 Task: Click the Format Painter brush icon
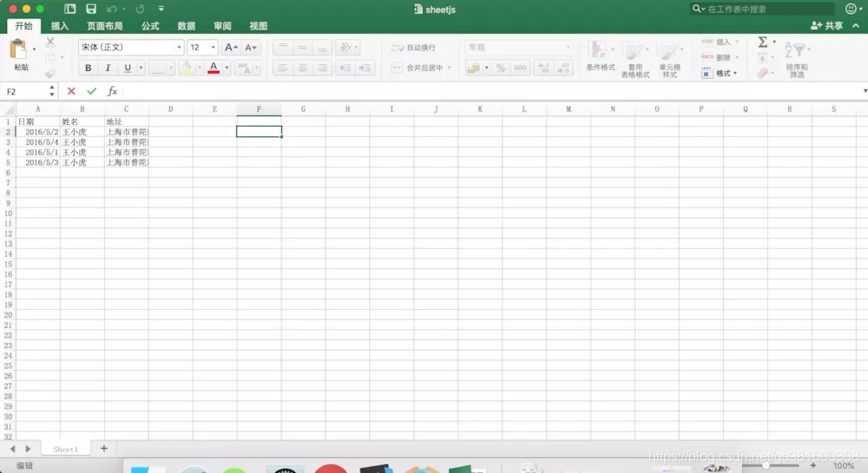pyautogui.click(x=50, y=73)
